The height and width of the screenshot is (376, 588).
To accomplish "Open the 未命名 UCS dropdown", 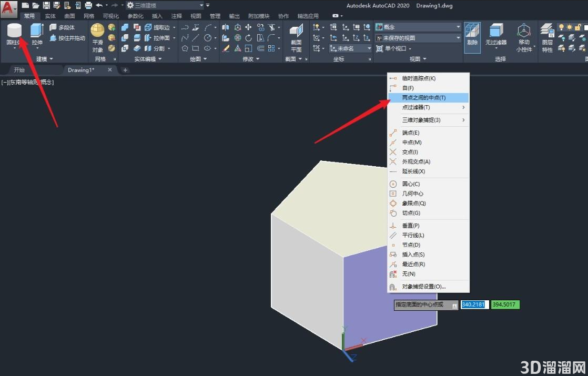I will [350, 48].
